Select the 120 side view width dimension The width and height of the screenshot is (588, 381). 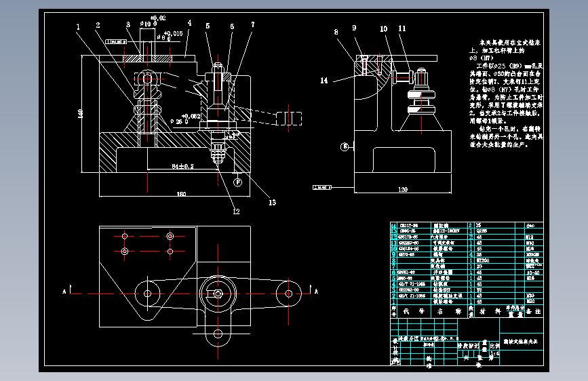[403, 189]
